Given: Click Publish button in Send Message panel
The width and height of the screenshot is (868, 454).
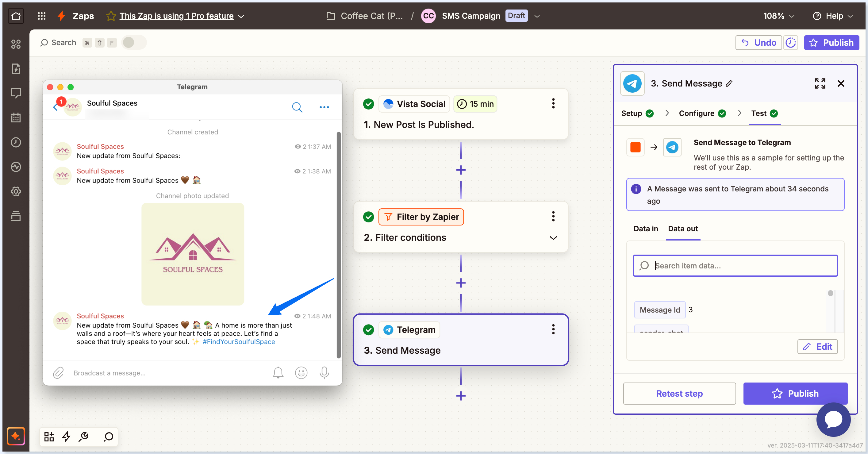Looking at the screenshot, I should [795, 393].
